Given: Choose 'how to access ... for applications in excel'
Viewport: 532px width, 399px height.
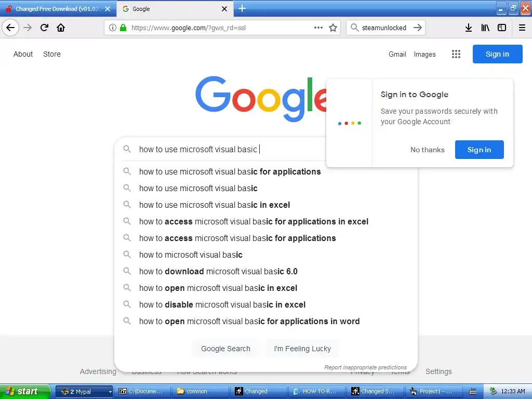Looking at the screenshot, I should 265,221.
